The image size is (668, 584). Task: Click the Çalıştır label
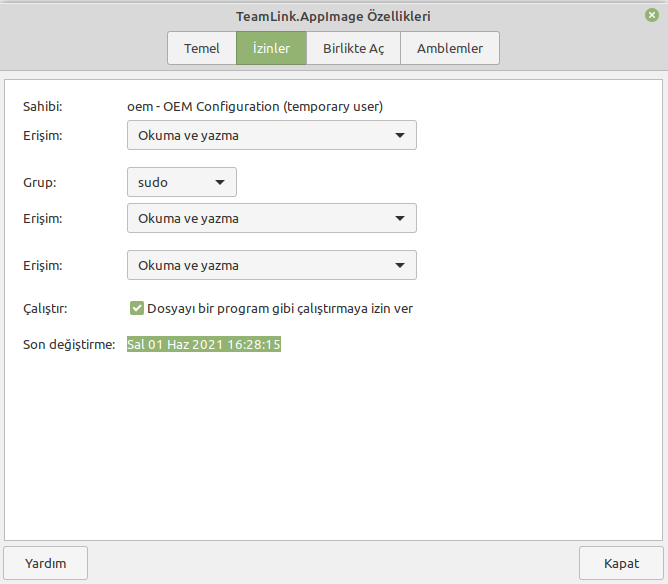click(45, 308)
